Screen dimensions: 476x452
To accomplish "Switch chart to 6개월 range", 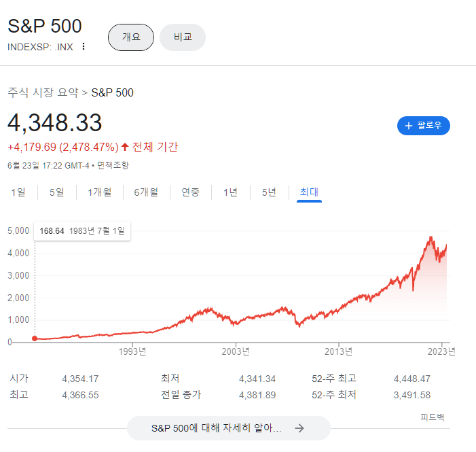I will point(146,192).
